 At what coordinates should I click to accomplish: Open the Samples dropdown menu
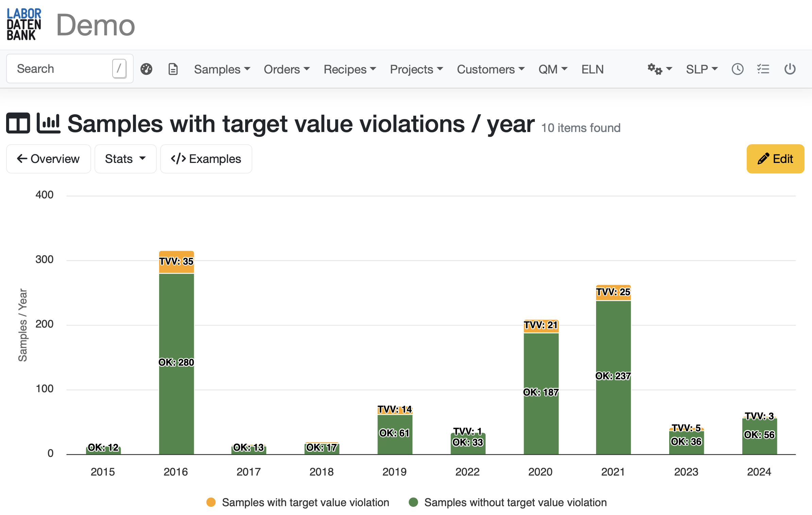tap(222, 69)
